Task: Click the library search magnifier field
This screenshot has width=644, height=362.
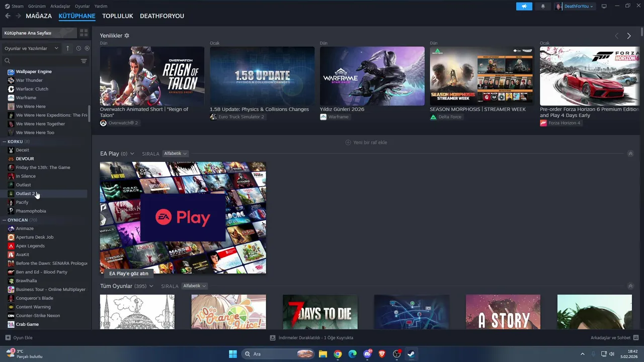Action: (40, 61)
